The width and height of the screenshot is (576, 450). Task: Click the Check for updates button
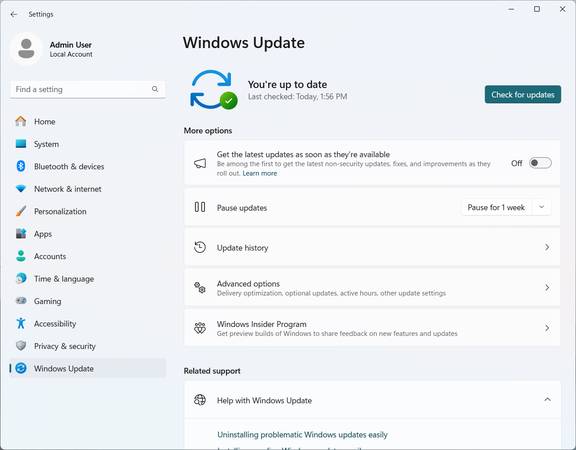click(x=523, y=94)
